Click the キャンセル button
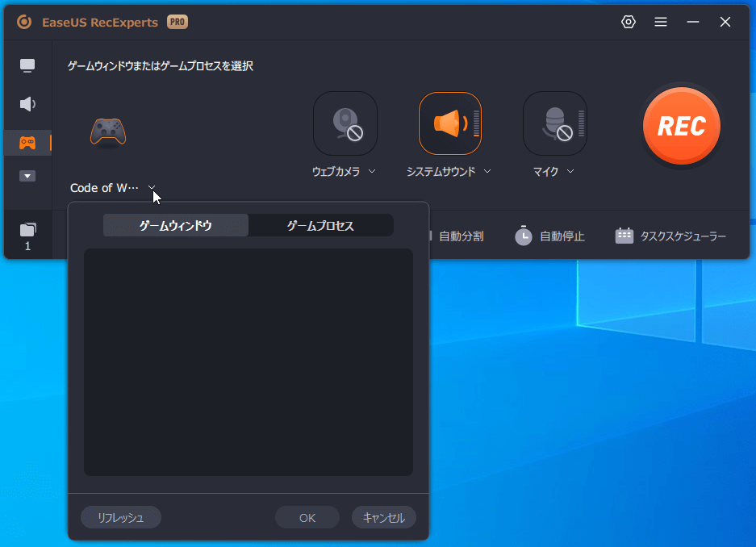This screenshot has width=756, height=547. coord(383,518)
